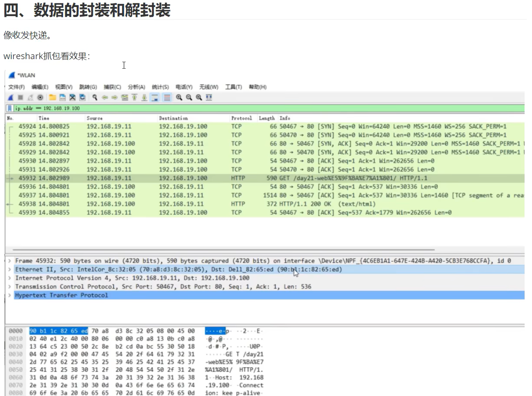Go back to previous packet arrow
The height and width of the screenshot is (396, 532).
[x=105, y=98]
